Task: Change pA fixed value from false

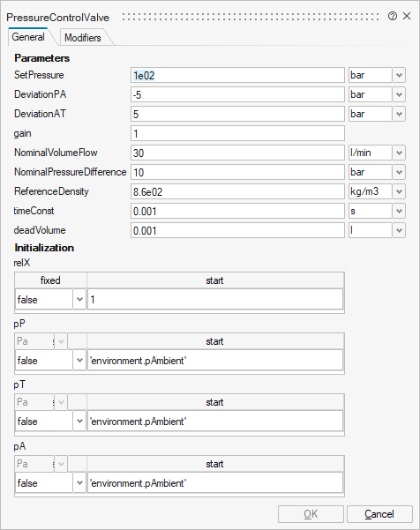Action: click(50, 482)
